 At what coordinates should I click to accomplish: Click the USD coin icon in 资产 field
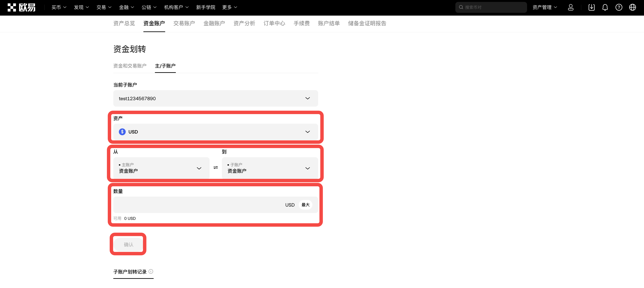pyautogui.click(x=122, y=132)
